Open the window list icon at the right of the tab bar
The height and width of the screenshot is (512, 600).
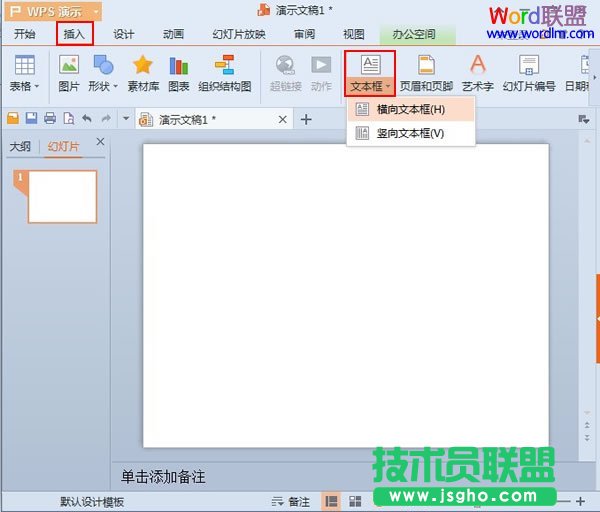pos(584,120)
